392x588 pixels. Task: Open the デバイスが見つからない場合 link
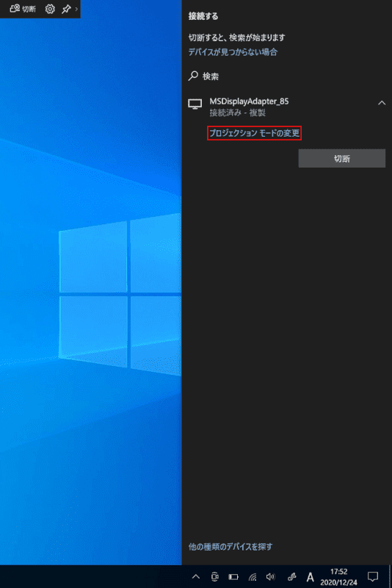tap(233, 52)
